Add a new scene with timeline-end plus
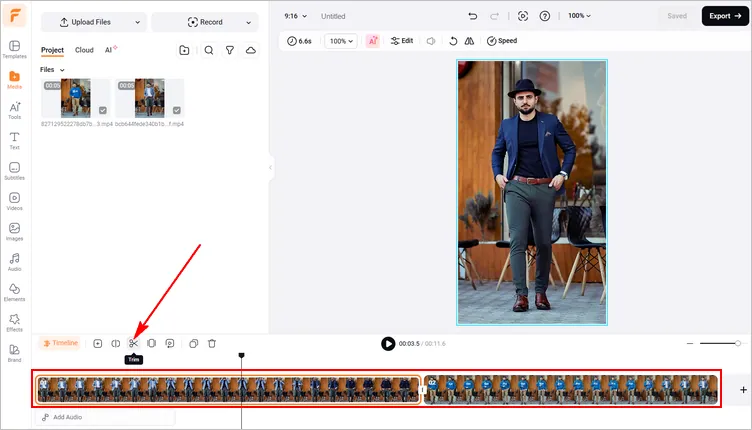The image size is (752, 430). pyautogui.click(x=743, y=390)
